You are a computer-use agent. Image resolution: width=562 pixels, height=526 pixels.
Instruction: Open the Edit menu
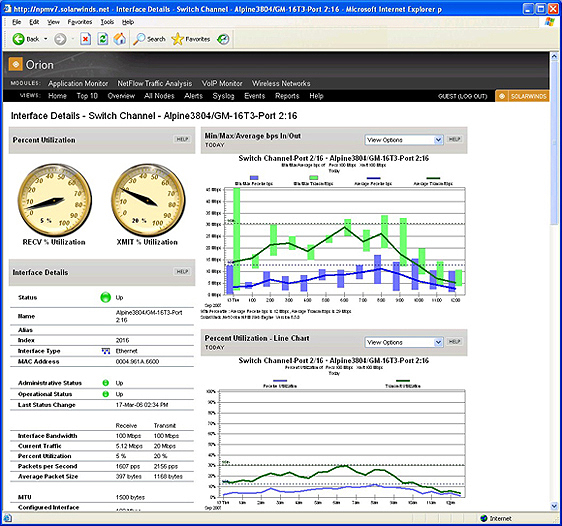[34, 22]
